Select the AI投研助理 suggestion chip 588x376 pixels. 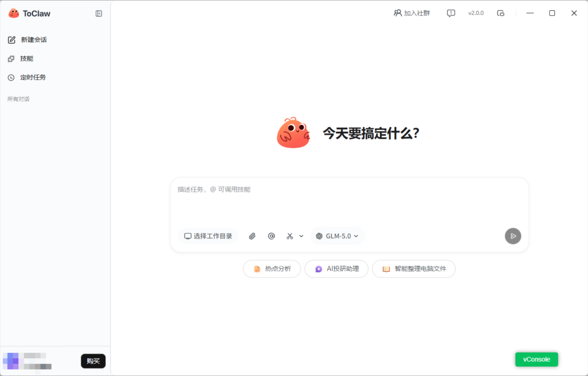coord(336,269)
